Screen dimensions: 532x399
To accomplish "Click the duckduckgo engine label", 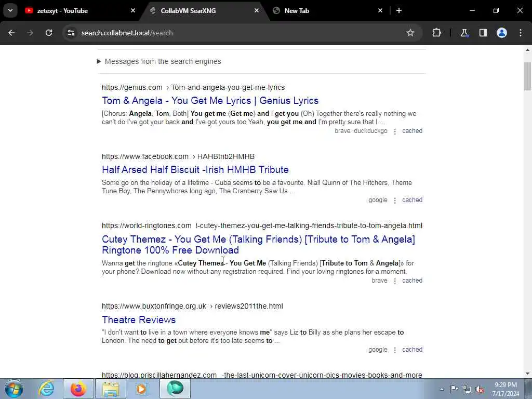I will point(370,131).
